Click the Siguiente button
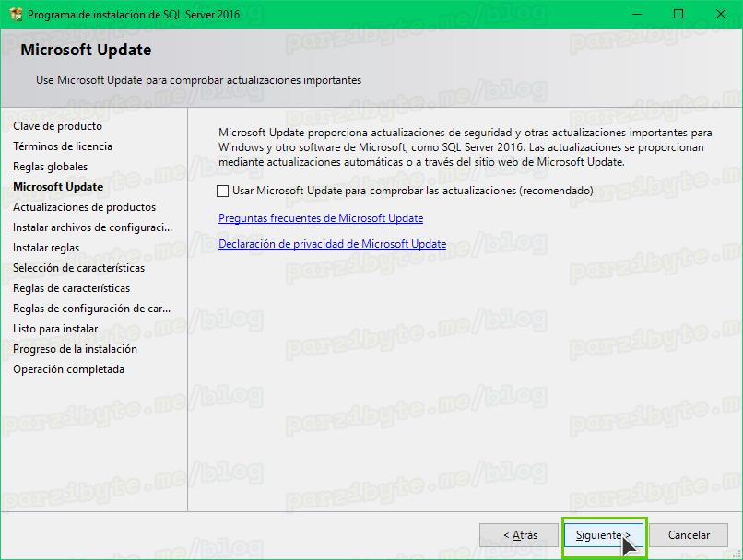 [604, 535]
